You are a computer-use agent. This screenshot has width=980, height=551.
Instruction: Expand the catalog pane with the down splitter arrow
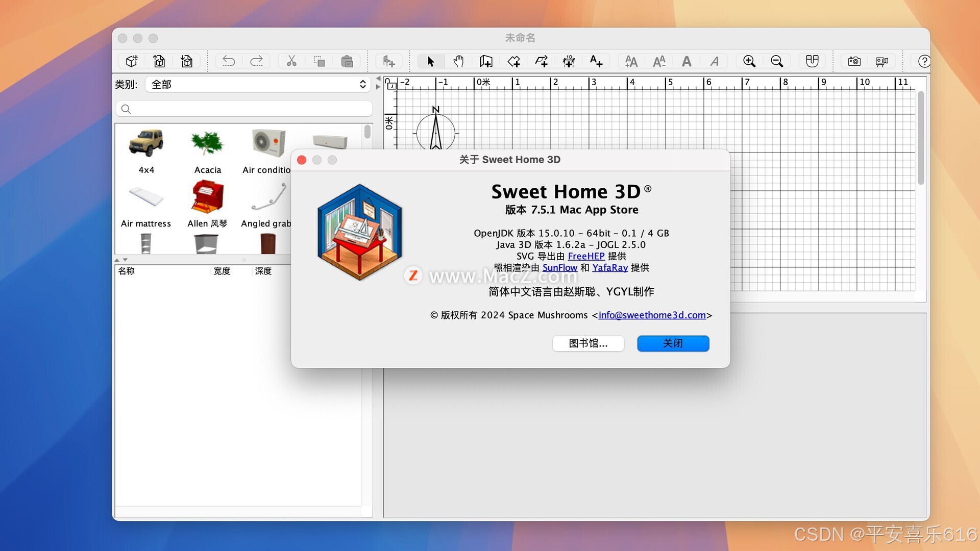point(125,260)
